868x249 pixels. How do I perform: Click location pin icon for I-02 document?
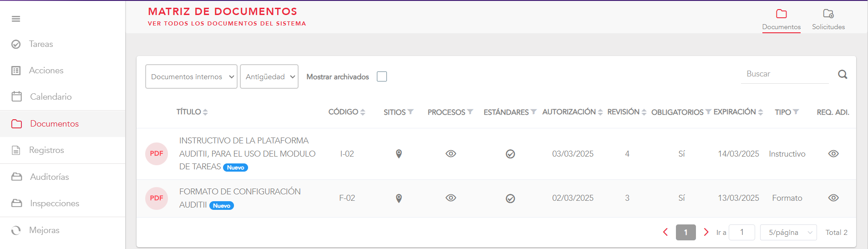click(x=399, y=154)
